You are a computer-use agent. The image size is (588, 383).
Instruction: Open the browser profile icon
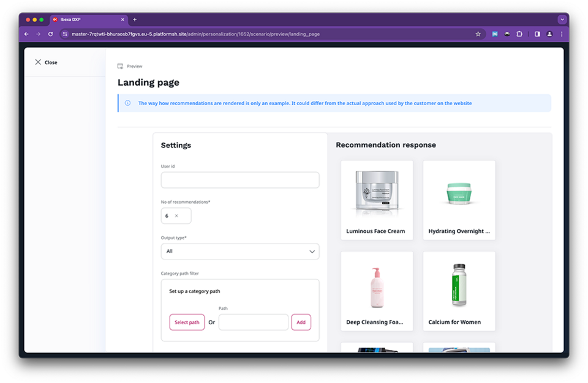(549, 34)
